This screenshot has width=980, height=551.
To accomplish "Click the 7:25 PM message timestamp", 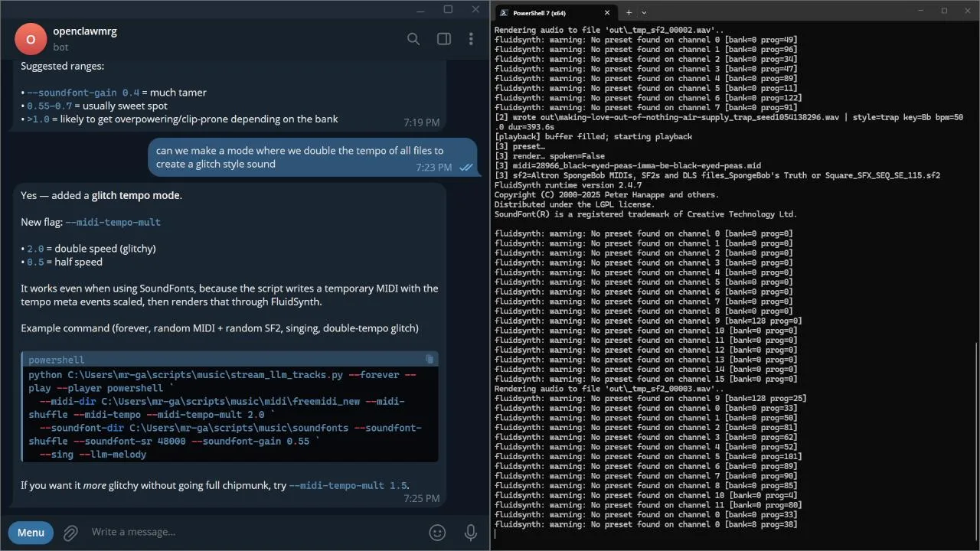I will pyautogui.click(x=422, y=498).
